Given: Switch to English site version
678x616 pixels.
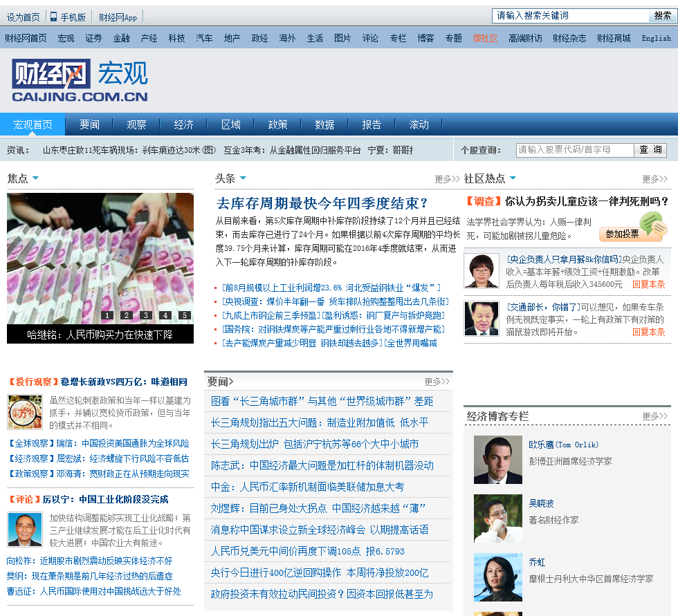Looking at the screenshot, I should pyautogui.click(x=657, y=39).
